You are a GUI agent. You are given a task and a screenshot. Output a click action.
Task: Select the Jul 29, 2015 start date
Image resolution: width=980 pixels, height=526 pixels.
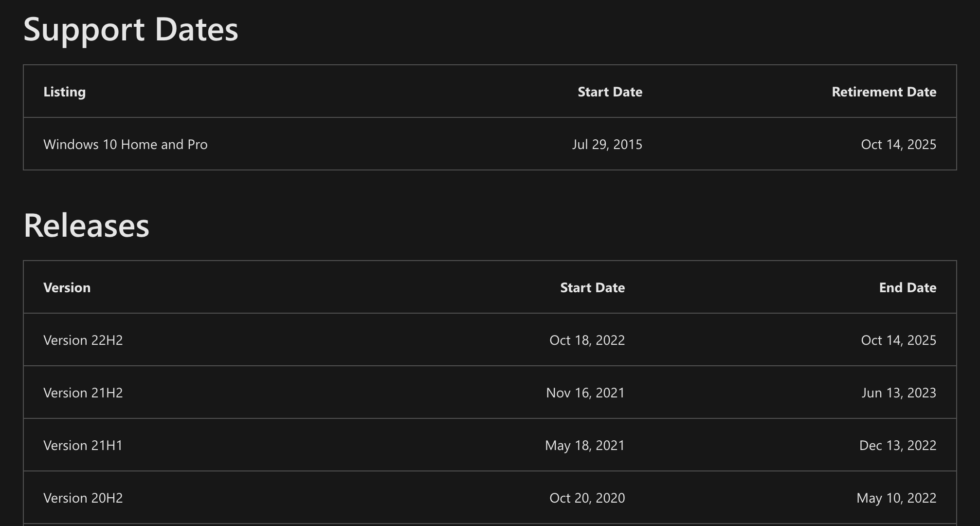pyautogui.click(x=607, y=145)
